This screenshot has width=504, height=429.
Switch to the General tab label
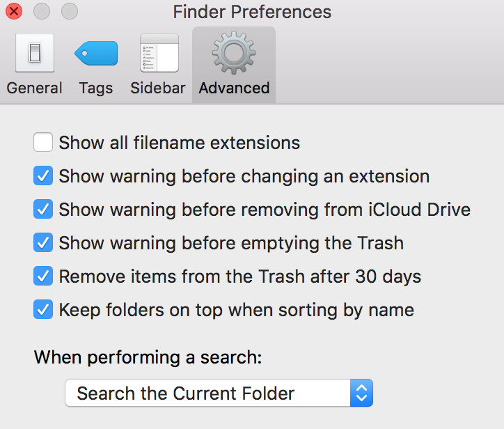[34, 88]
